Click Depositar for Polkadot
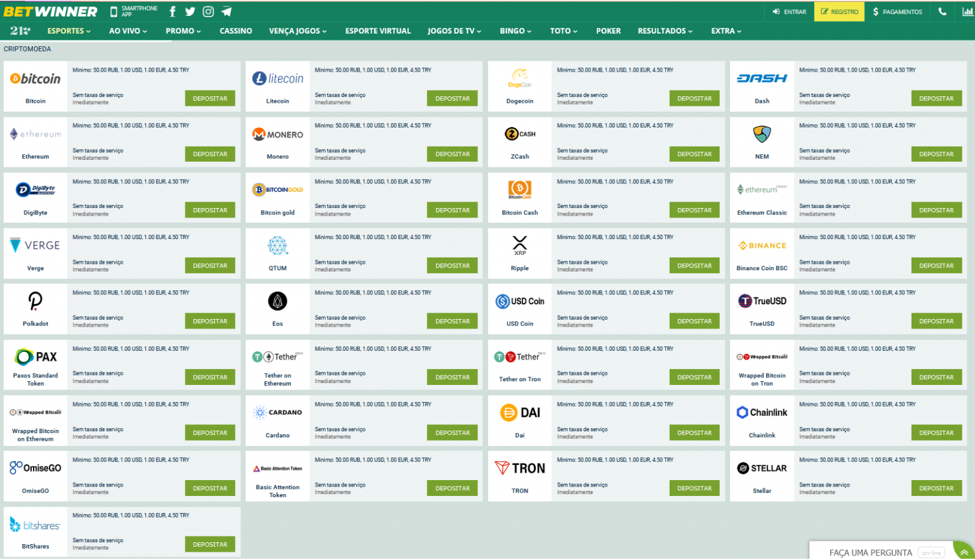Viewport: 975px width, 560px height. click(210, 321)
